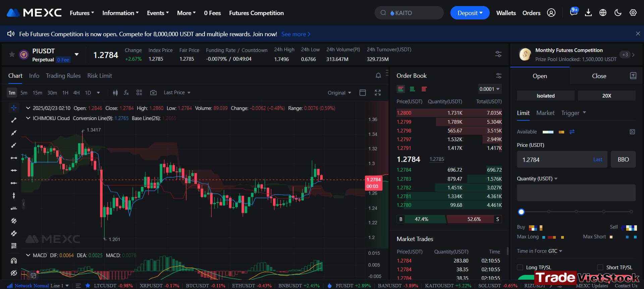This screenshot has width=644, height=289.
Task: Collapse the ICHIMOKU Cloud indicator legend
Action: 28,118
